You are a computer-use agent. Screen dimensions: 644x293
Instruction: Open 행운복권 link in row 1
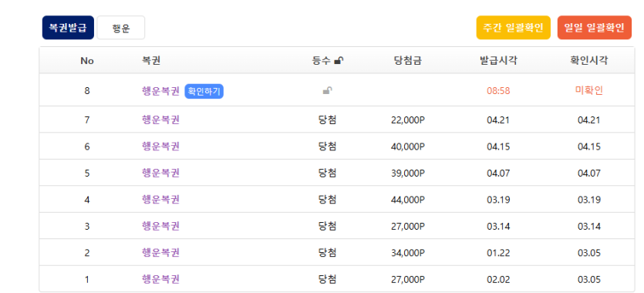(160, 279)
